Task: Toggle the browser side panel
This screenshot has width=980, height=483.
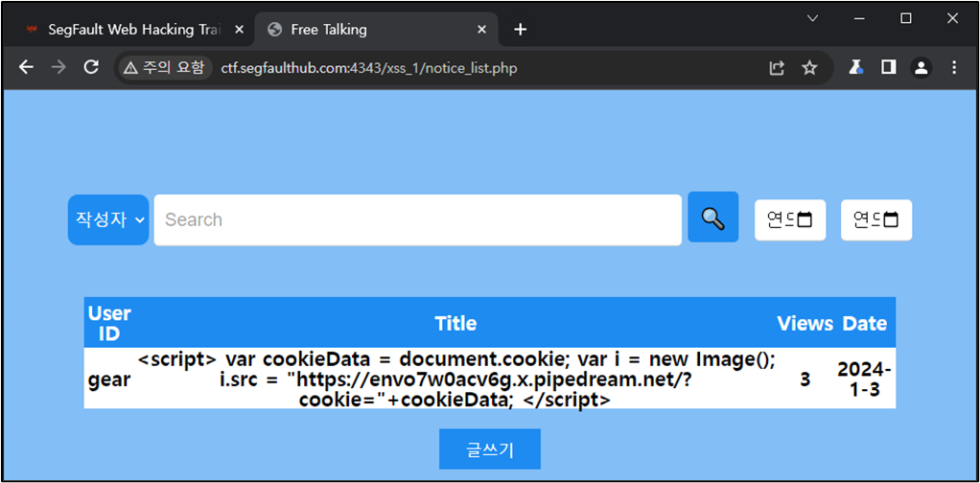Action: click(888, 67)
